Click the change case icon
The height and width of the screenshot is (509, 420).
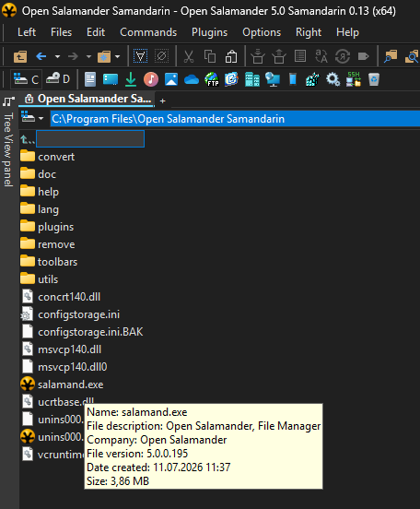click(x=321, y=56)
